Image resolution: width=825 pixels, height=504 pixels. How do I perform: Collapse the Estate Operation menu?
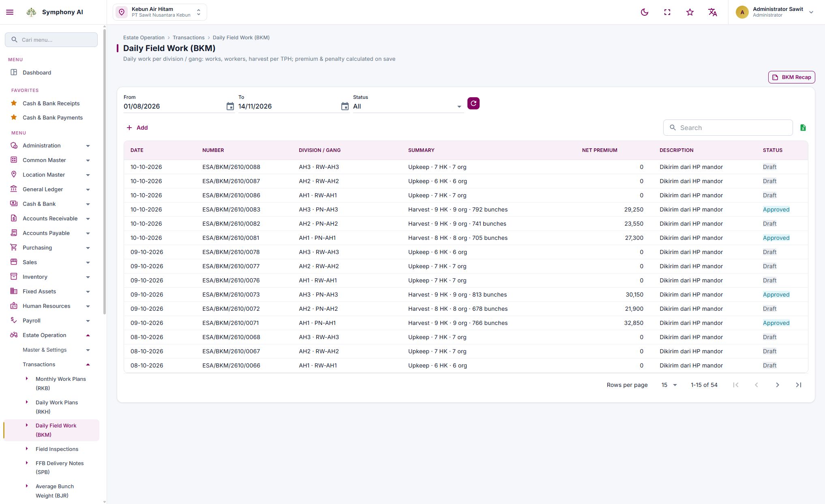(x=50, y=335)
